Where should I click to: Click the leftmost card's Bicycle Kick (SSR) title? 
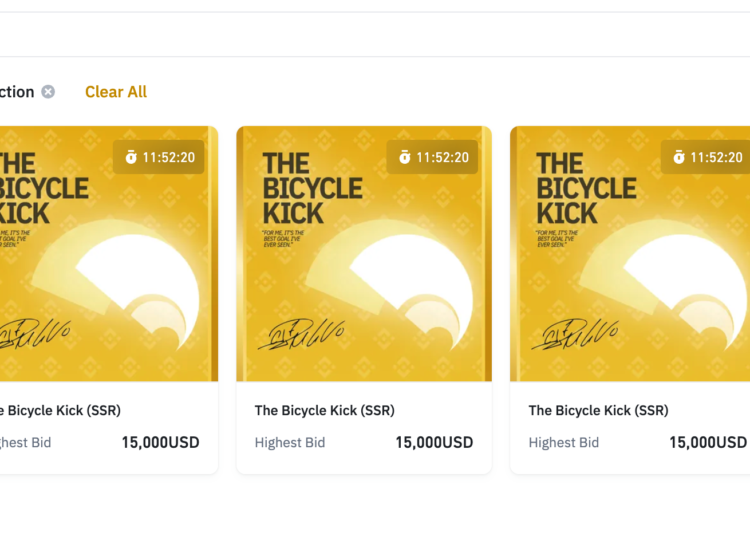pos(60,410)
